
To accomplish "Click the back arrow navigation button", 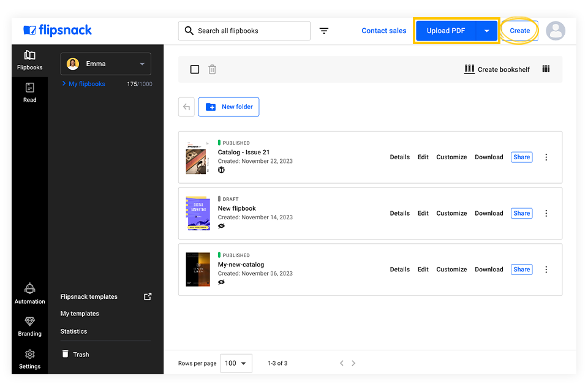I will pos(186,107).
